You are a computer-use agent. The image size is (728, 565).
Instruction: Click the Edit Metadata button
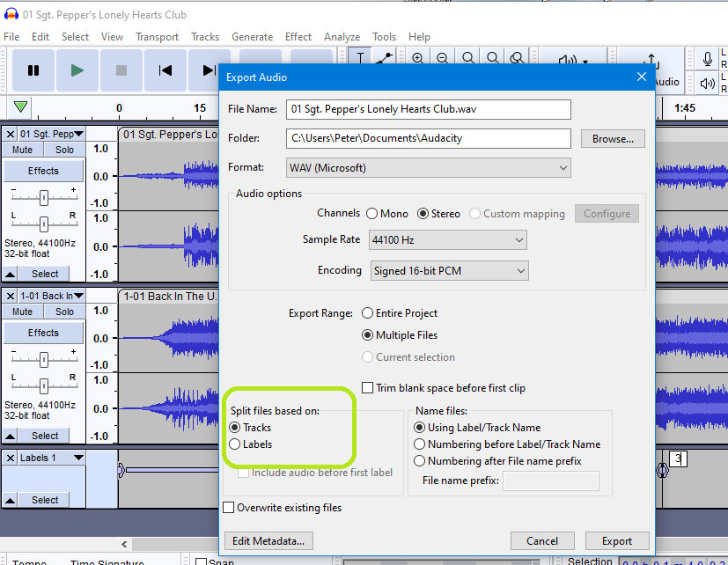click(270, 540)
